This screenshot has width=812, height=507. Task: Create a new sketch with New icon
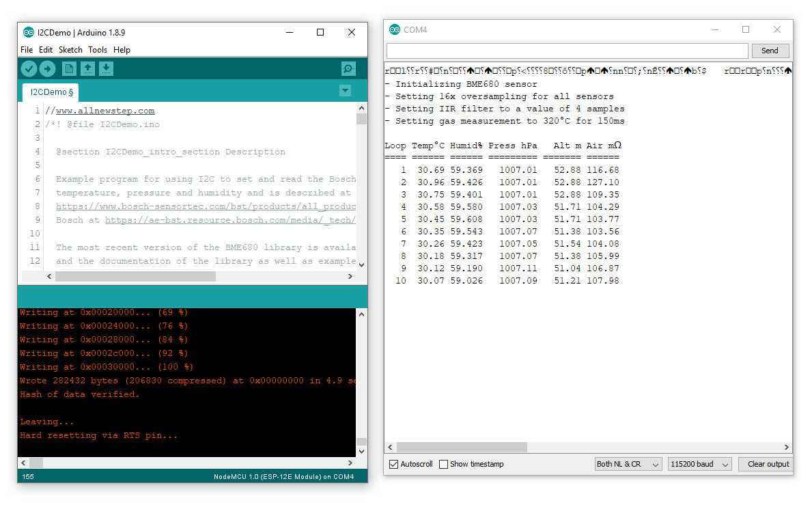pos(69,68)
